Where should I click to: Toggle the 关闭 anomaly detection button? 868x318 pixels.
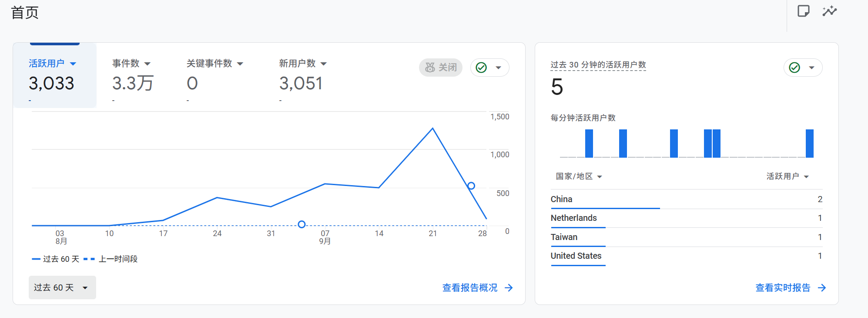pos(441,68)
